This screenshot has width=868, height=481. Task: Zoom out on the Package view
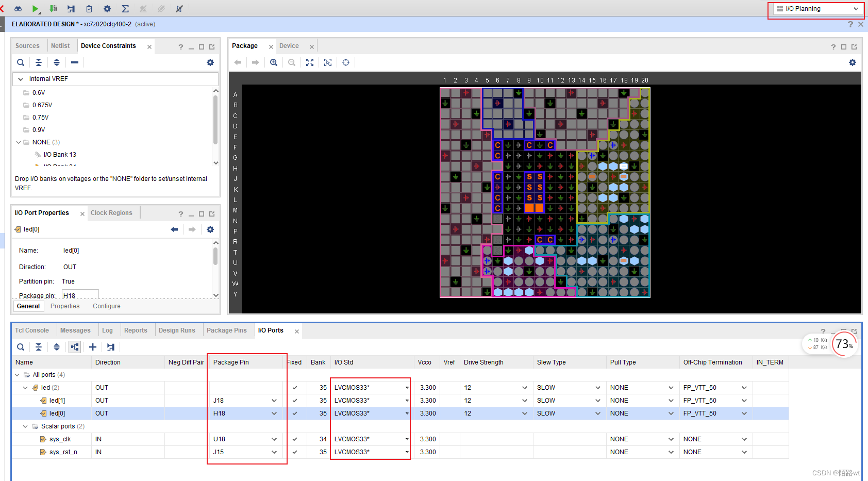tap(292, 62)
